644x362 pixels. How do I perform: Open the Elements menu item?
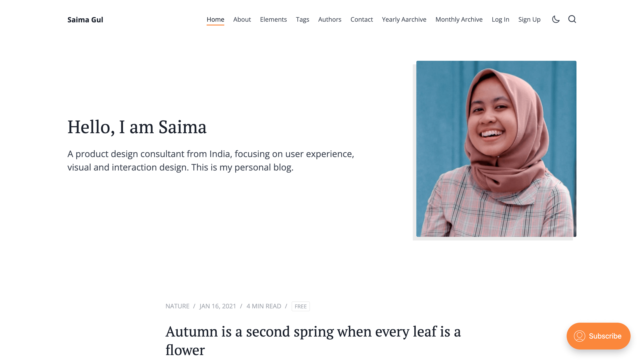(273, 19)
